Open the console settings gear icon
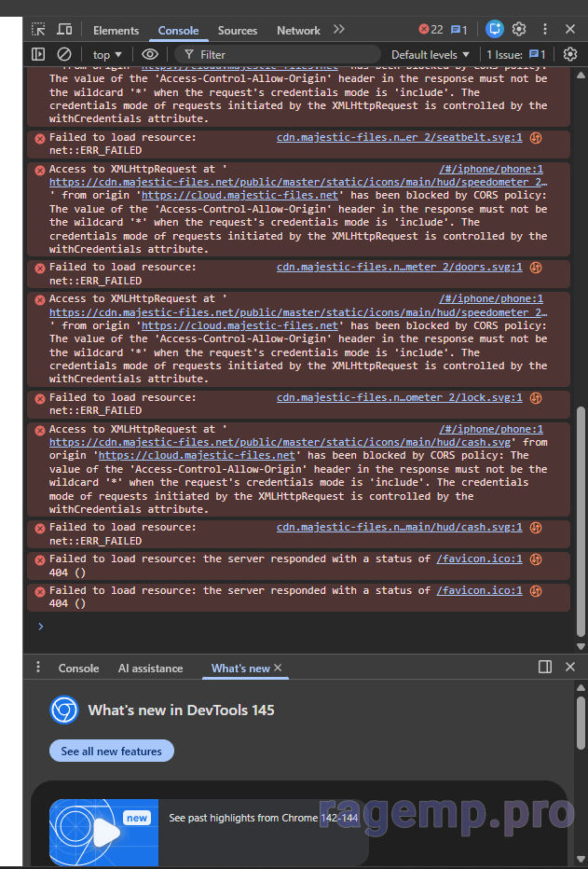 [x=569, y=55]
